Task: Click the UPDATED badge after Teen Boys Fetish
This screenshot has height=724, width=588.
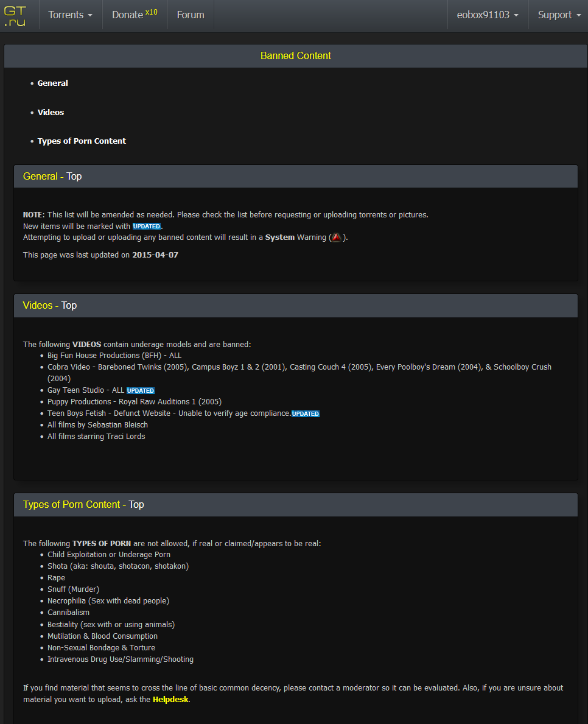Action: (306, 413)
